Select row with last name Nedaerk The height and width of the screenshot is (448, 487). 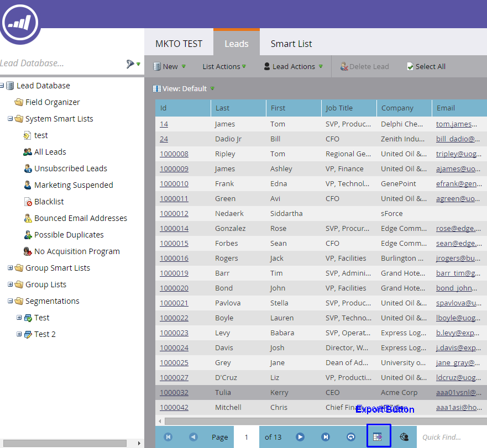(321, 214)
